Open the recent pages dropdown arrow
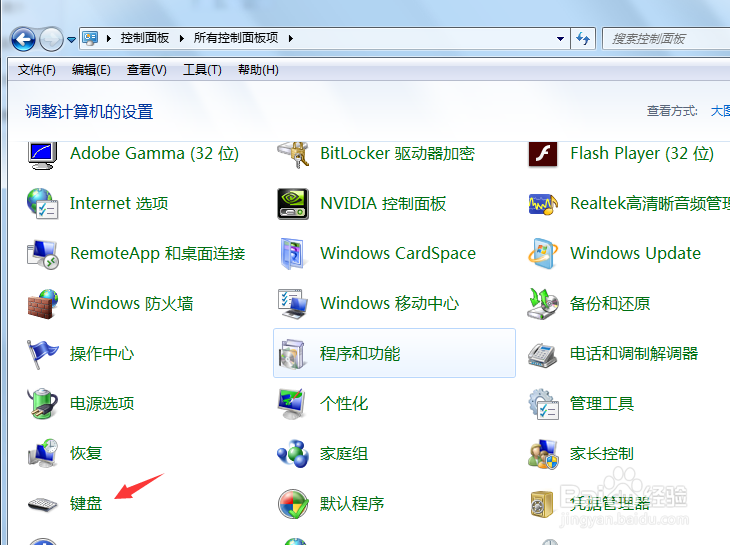This screenshot has height=545, width=730. [71, 40]
